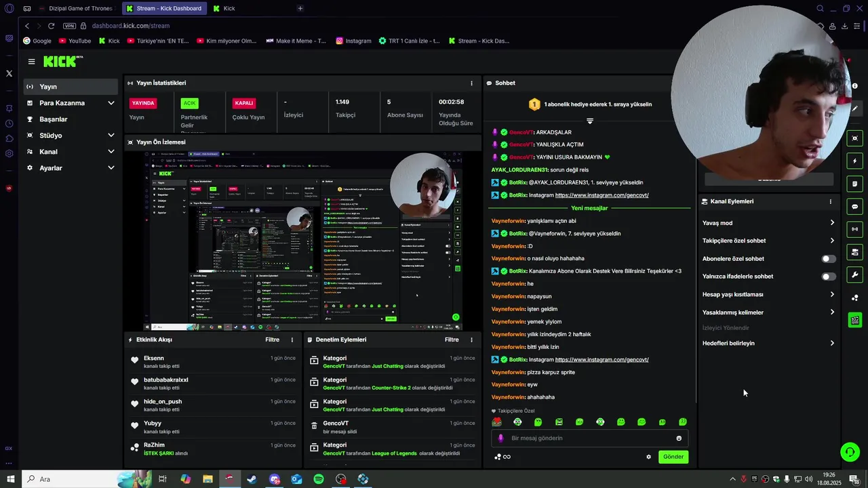This screenshot has width=868, height=488.
Task: Select Başarılar in left sidebar
Action: [x=71, y=119]
